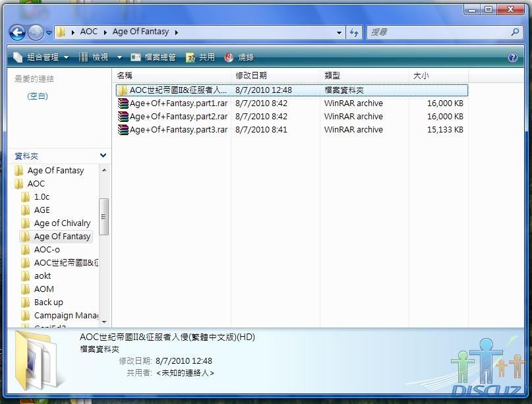Sort by 大小 column header
The width and height of the screenshot is (532, 404).
click(438, 75)
